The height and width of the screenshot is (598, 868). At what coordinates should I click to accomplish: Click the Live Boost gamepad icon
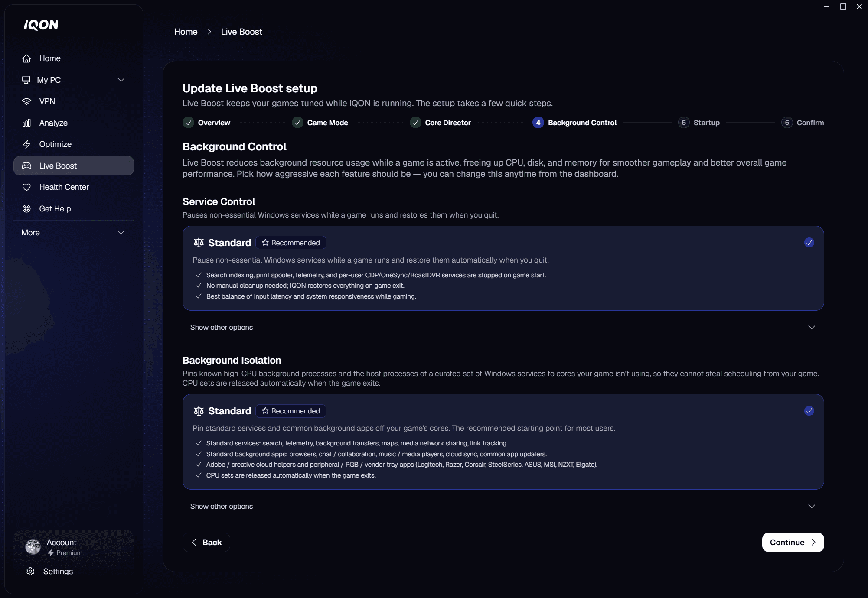[26, 166]
